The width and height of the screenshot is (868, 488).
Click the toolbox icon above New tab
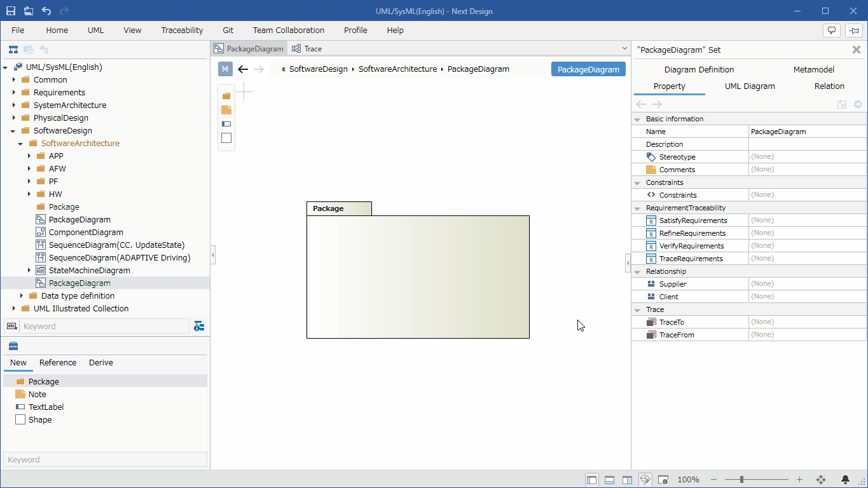tap(13, 346)
